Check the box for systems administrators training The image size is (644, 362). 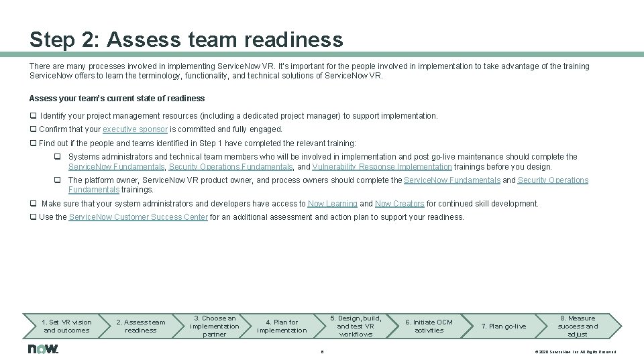58,157
